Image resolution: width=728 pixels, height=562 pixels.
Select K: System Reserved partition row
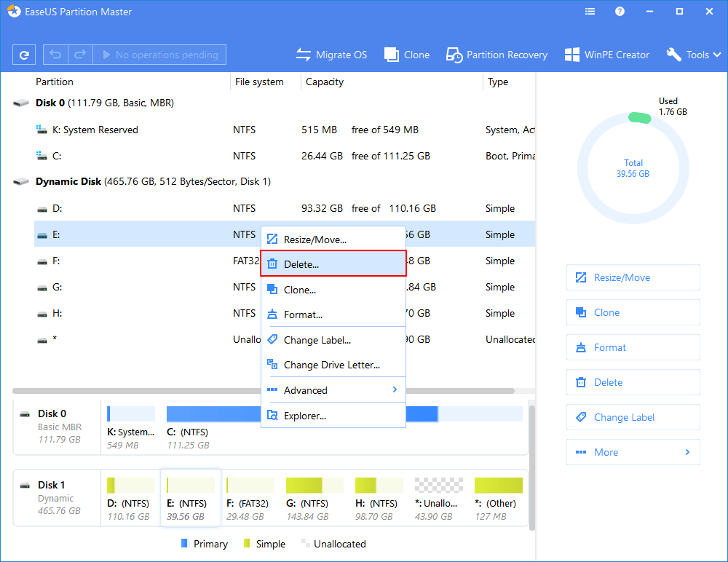click(x=285, y=130)
